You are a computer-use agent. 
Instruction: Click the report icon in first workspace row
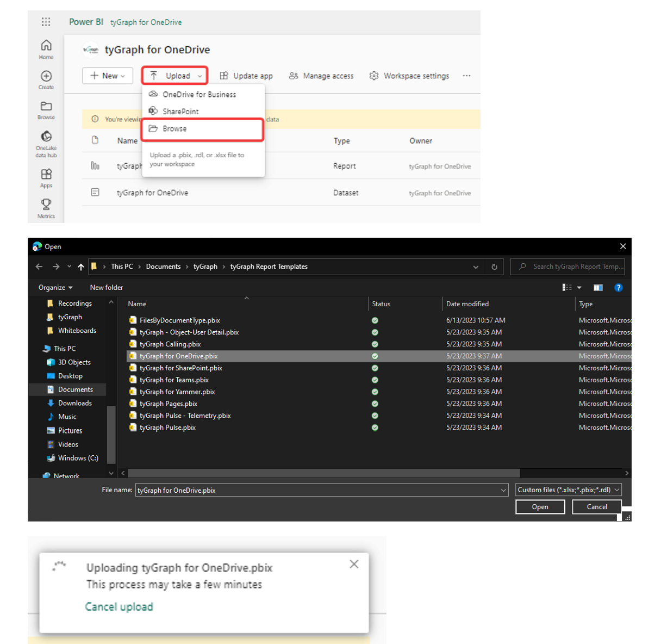(95, 166)
